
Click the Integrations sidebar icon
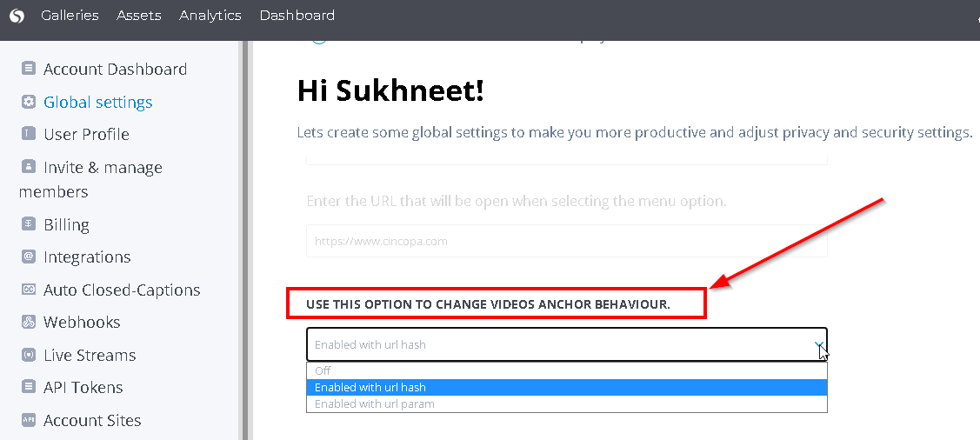[28, 257]
